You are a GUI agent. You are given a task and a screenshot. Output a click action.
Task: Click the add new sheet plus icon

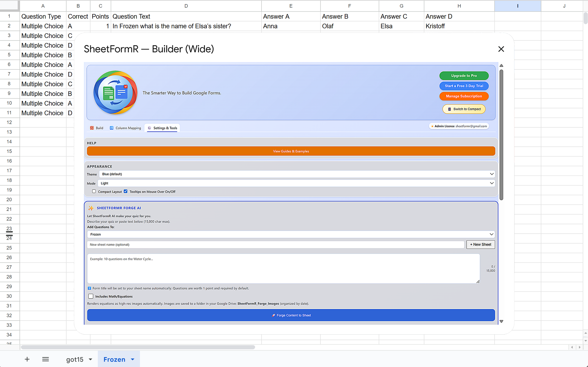pos(27,359)
